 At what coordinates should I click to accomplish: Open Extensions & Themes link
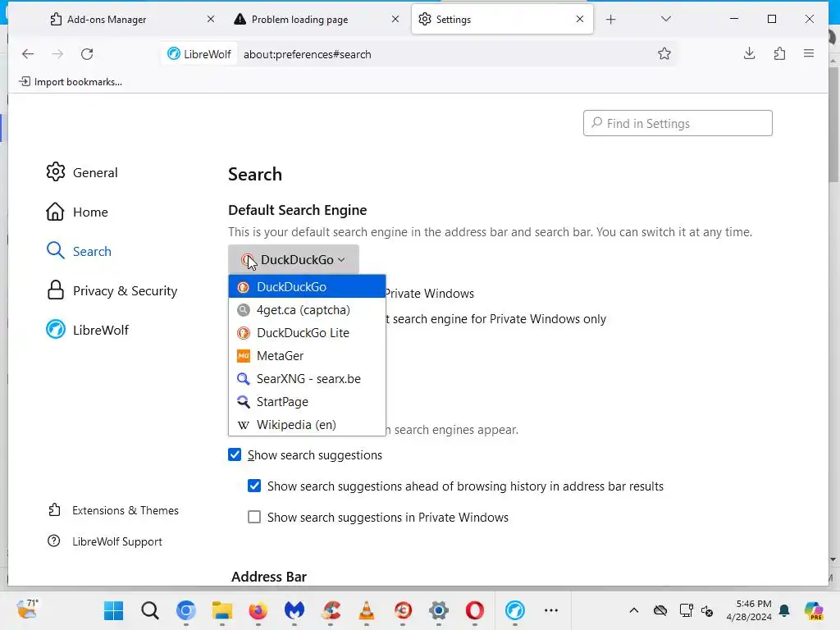113,510
